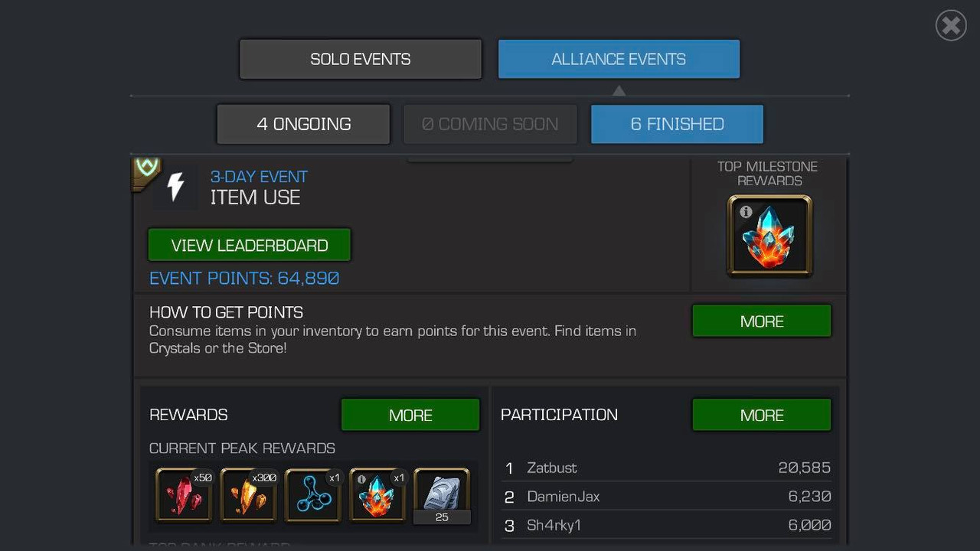Tap the lightning bolt Item Use icon
The image size is (980, 551).
pos(175,186)
